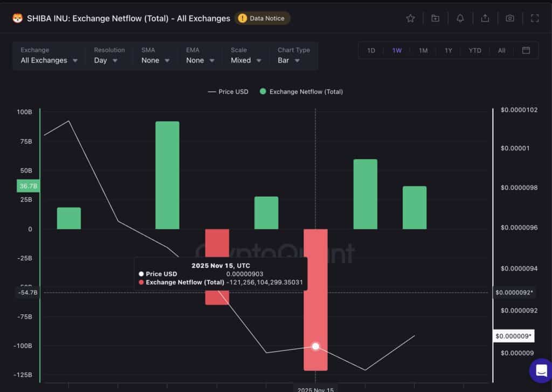Click the -54.7B crosshair axis label

point(28,292)
